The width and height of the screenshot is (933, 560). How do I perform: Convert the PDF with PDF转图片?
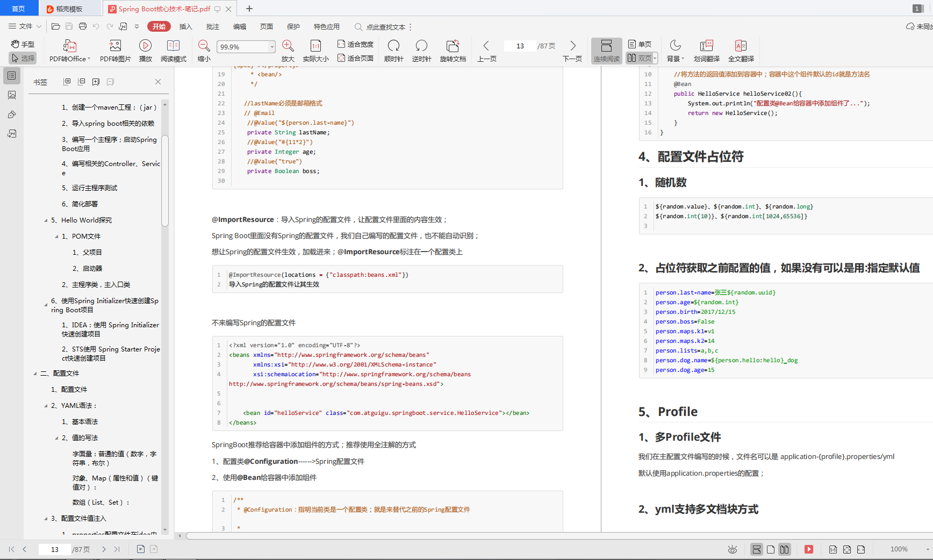tap(115, 51)
